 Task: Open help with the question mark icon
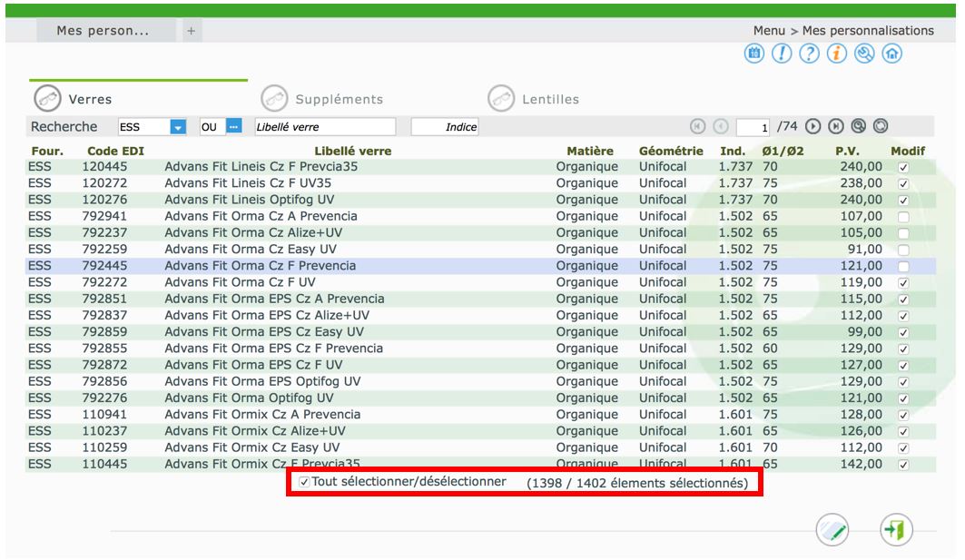pos(809,54)
